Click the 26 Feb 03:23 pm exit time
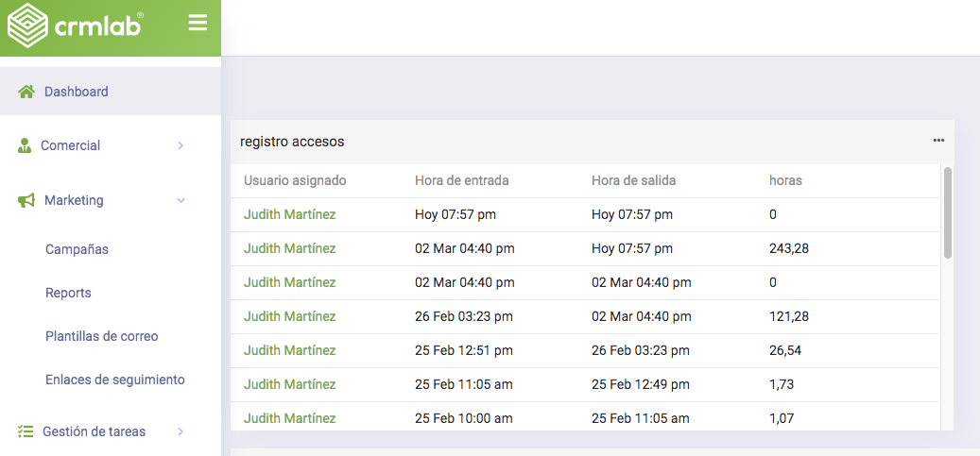The image size is (980, 456). [x=641, y=350]
